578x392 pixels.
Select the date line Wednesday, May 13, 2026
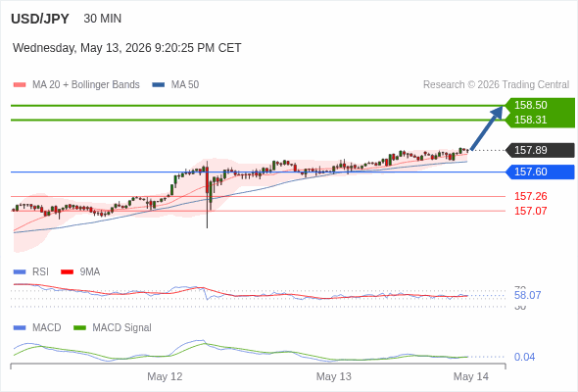127,48
